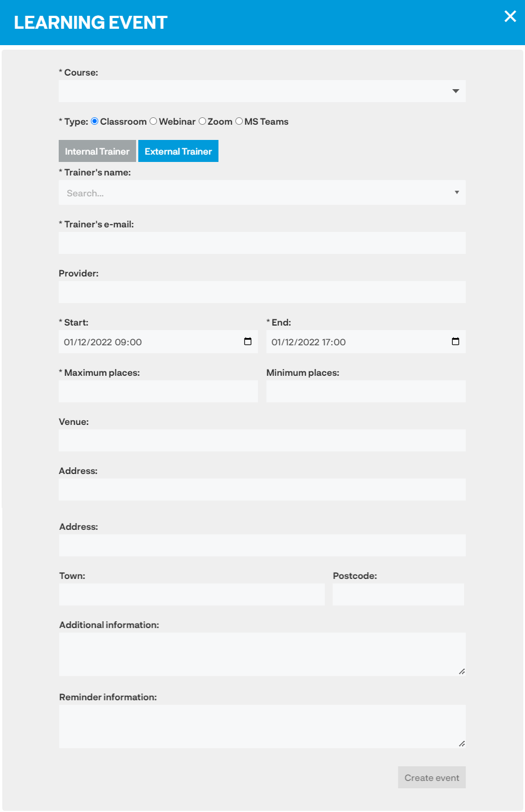This screenshot has width=525, height=812.
Task: Open the End date calendar picker icon
Action: click(456, 341)
